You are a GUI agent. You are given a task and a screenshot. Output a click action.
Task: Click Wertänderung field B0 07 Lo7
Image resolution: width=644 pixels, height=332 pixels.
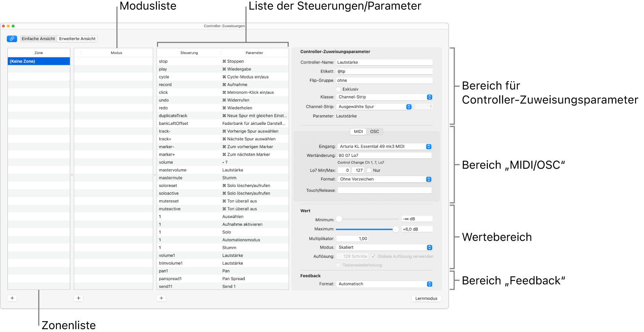coord(384,155)
